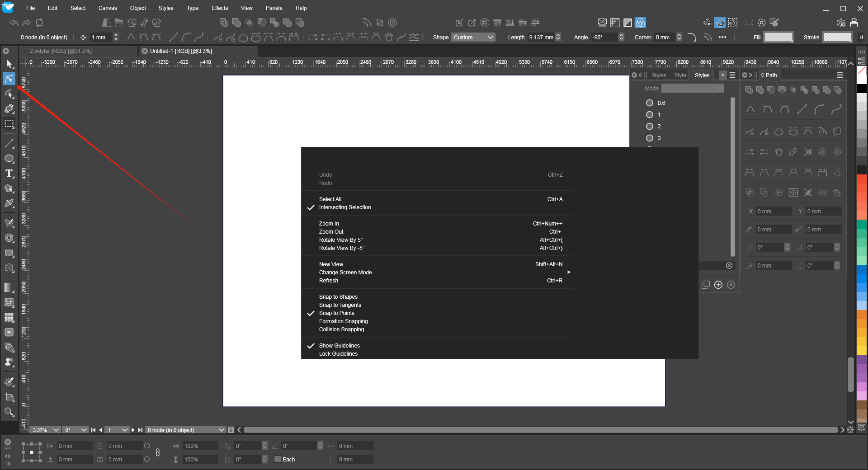
Task: Click Select All in context menu
Action: coord(330,199)
